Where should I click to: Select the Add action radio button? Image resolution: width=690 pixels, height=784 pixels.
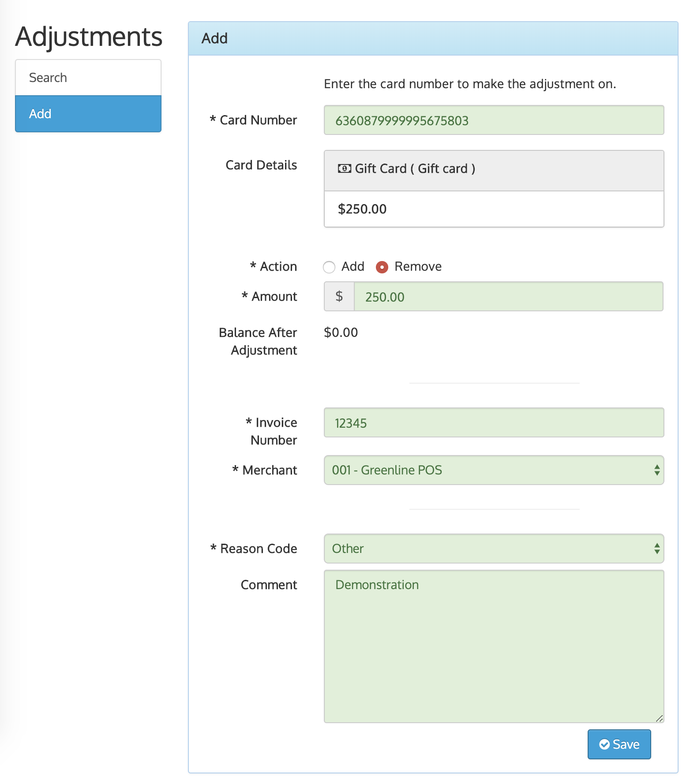[329, 267]
